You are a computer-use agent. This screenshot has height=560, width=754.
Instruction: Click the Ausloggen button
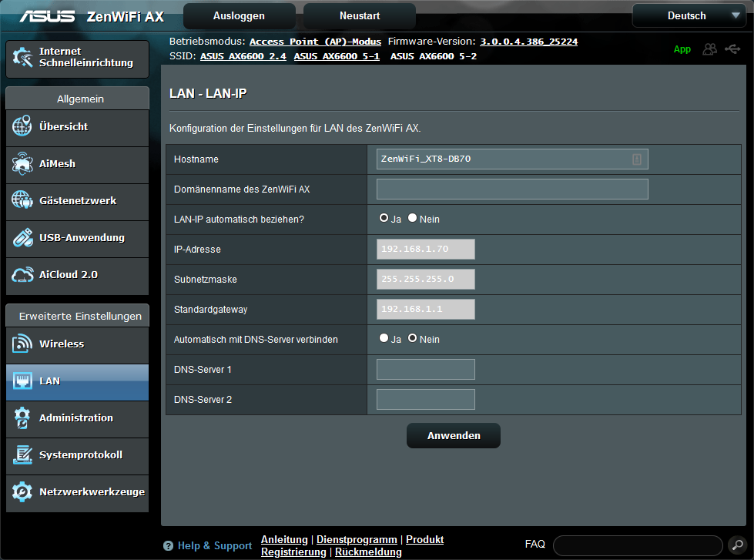239,16
